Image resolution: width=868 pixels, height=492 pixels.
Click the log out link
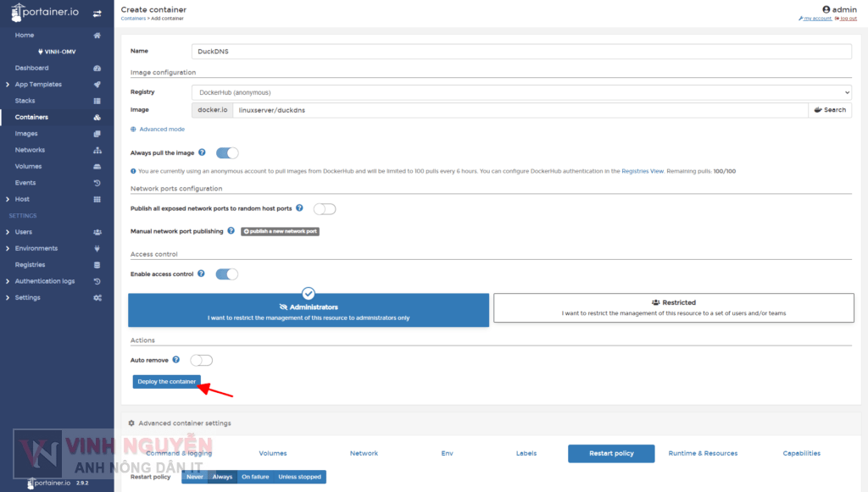pos(849,18)
